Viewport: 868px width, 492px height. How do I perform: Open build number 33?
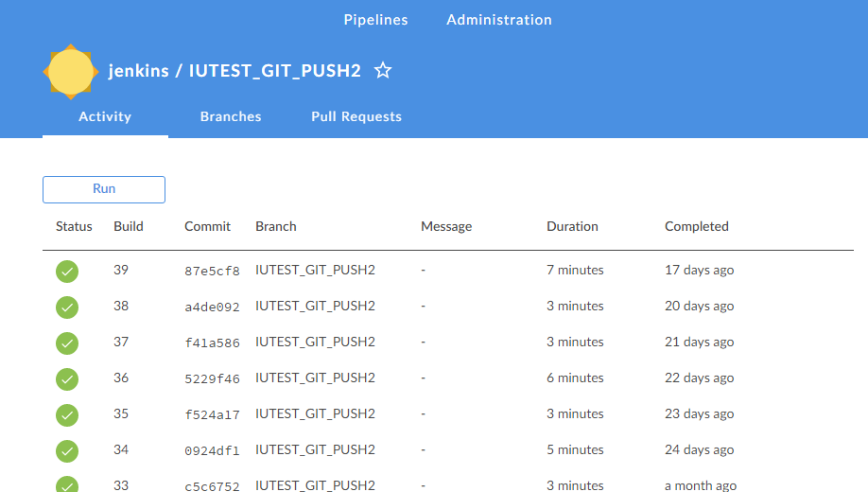click(x=121, y=485)
